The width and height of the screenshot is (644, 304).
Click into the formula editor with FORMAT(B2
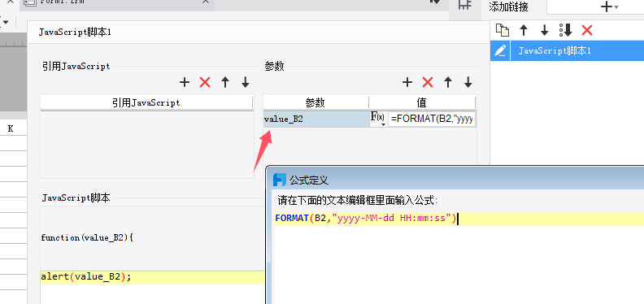pyautogui.click(x=459, y=219)
